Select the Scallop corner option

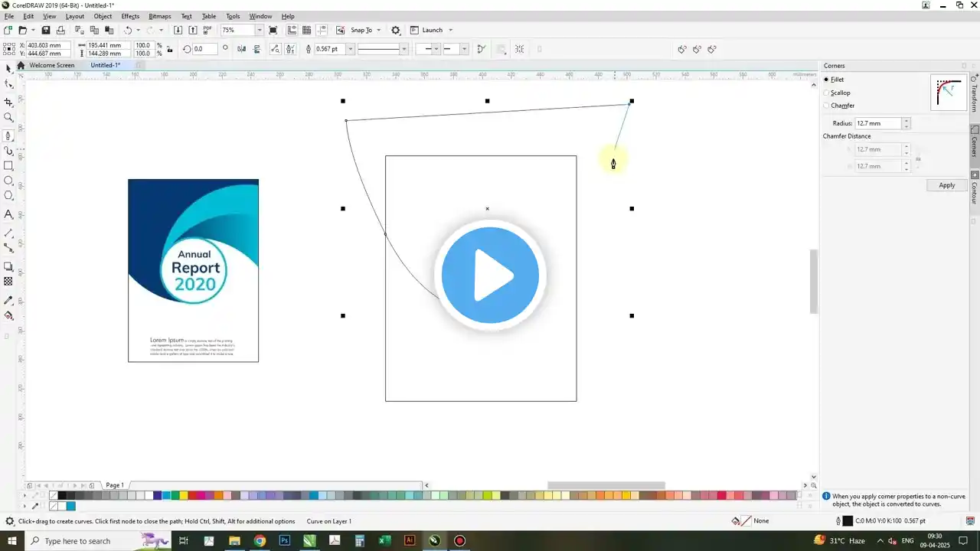[x=837, y=93]
